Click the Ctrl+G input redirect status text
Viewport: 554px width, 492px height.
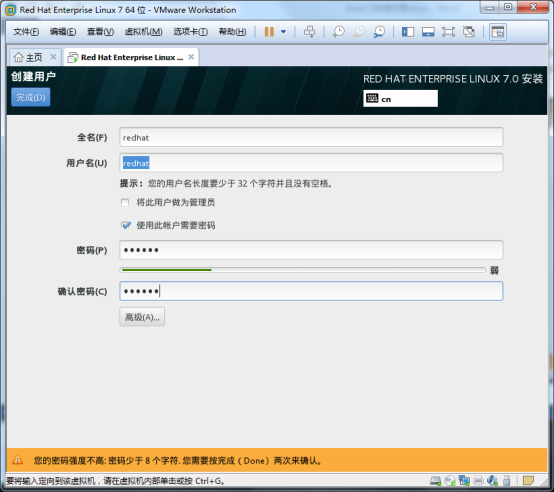click(x=116, y=481)
